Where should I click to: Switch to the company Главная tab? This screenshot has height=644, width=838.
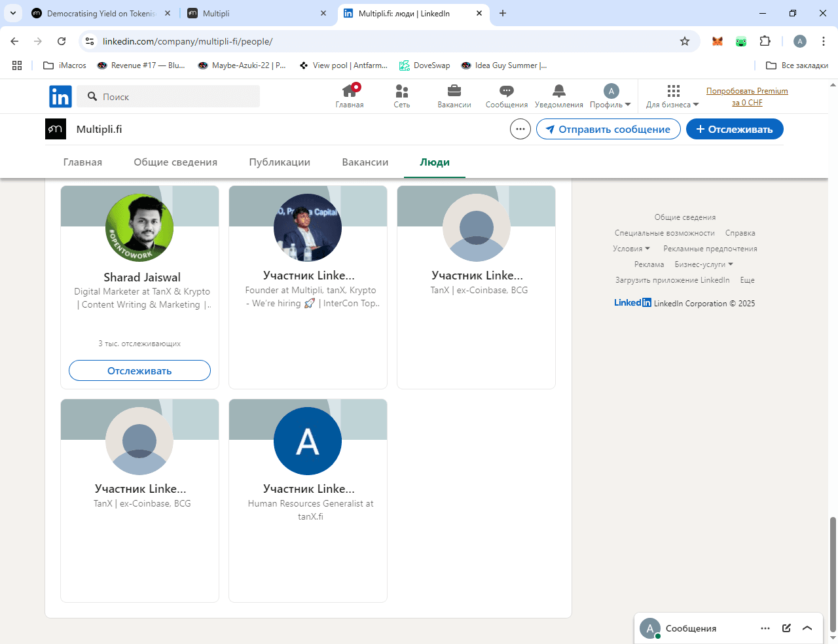click(x=82, y=162)
